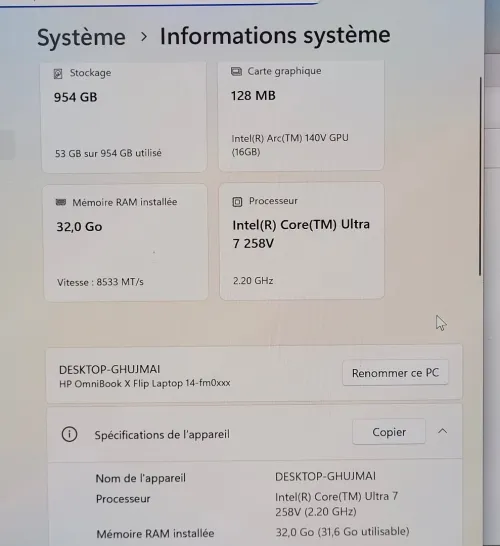
Task: Click 'Mémoire RAM installée' label in specifications
Action: tap(155, 533)
